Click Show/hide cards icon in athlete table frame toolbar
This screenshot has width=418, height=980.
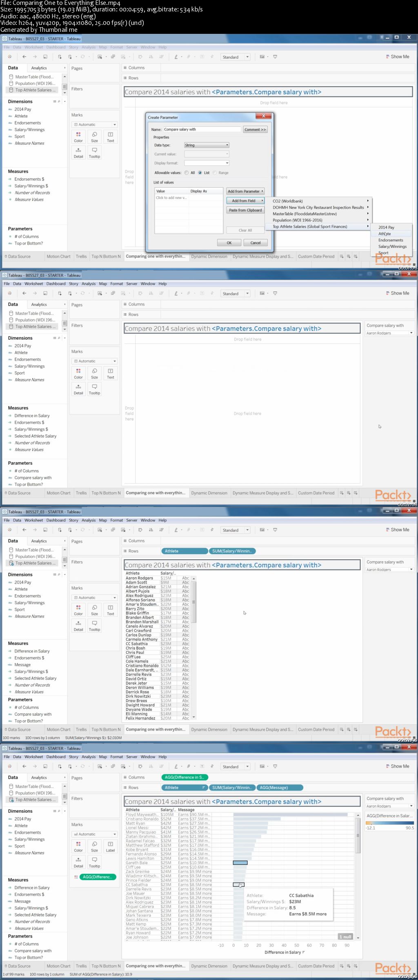tap(262, 530)
